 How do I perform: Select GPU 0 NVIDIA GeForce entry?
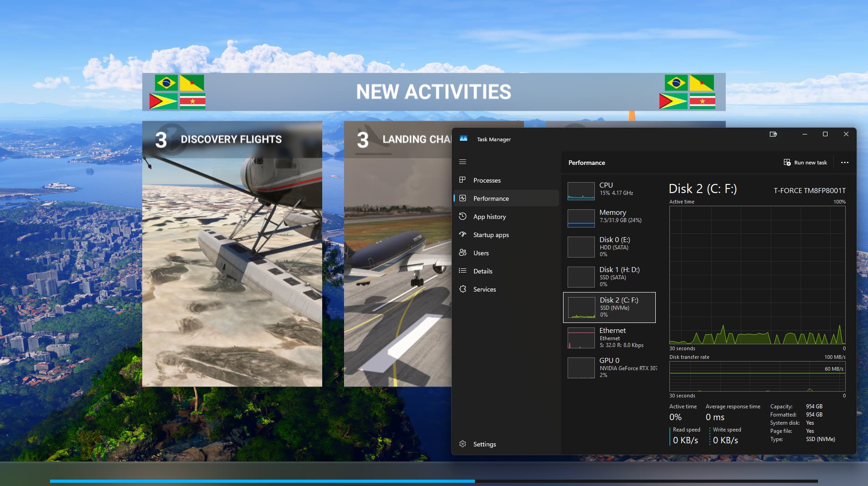(609, 368)
